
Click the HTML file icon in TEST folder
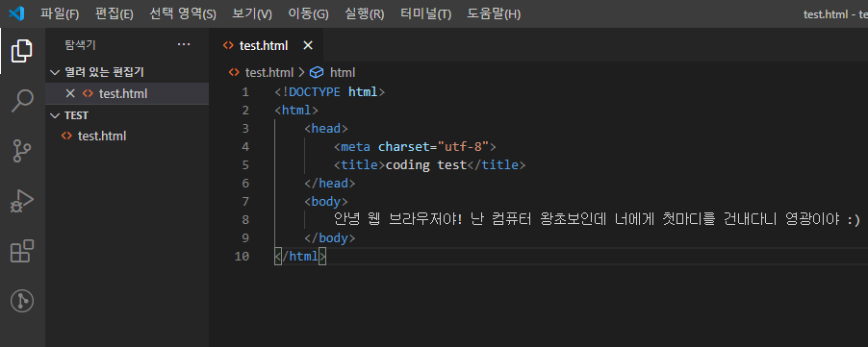[66, 136]
